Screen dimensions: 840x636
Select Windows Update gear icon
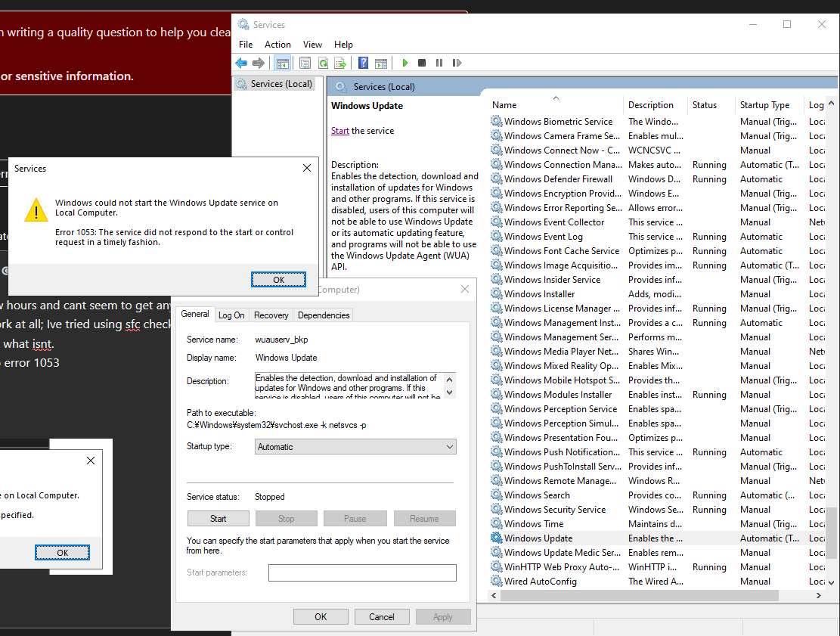point(497,538)
